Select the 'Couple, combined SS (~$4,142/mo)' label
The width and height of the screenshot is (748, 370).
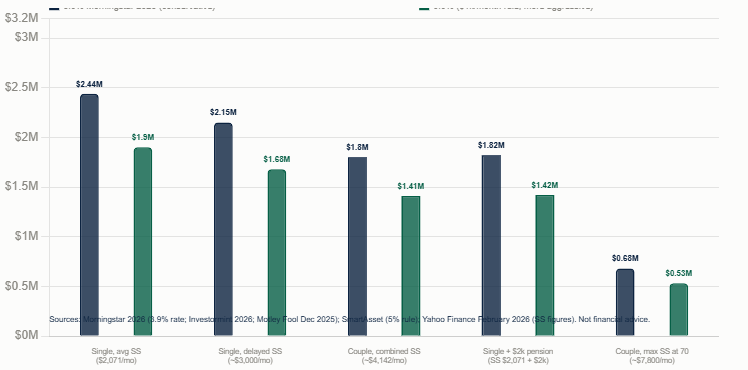click(384, 356)
